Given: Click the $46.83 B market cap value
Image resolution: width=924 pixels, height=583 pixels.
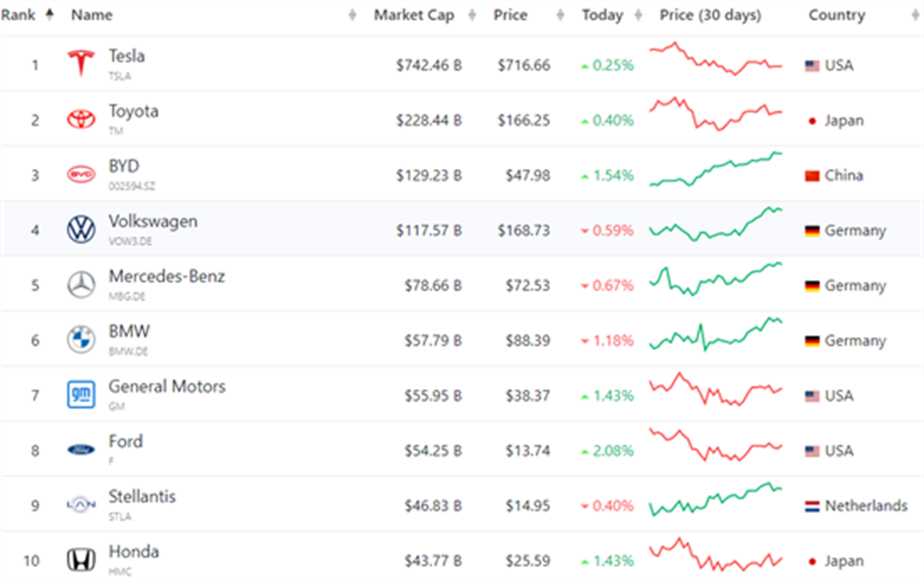Looking at the screenshot, I should (x=433, y=506).
